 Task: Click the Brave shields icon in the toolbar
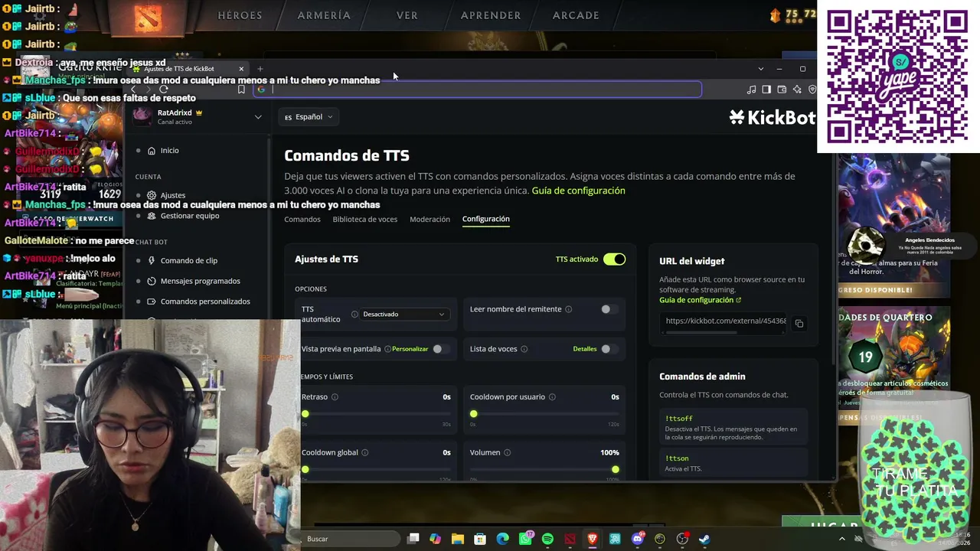pos(812,90)
